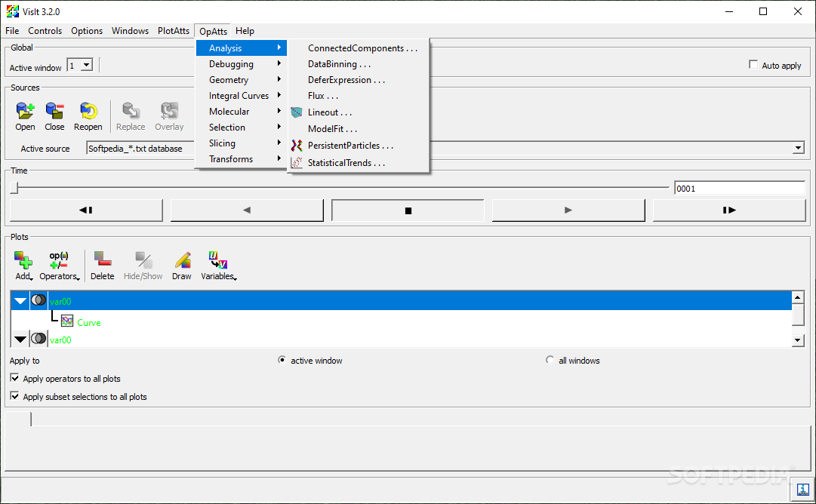Expand the Debugging submenu
Image resolution: width=816 pixels, height=504 pixels.
click(242, 64)
